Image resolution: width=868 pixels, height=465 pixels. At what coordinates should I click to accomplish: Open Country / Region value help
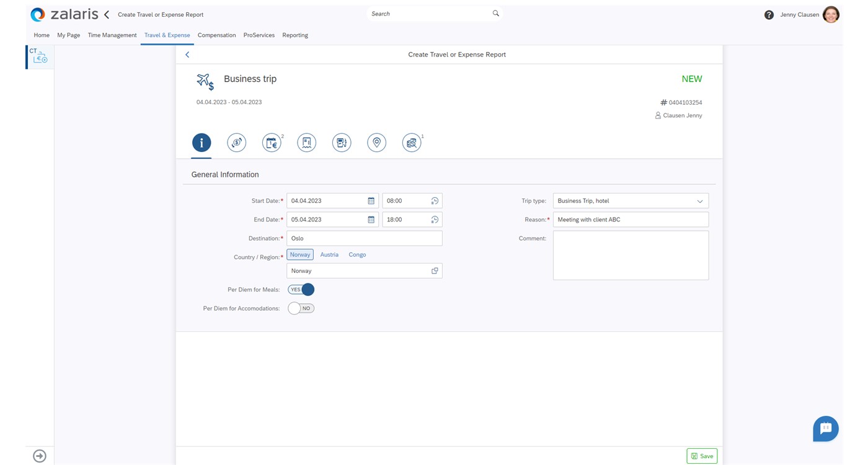point(435,271)
